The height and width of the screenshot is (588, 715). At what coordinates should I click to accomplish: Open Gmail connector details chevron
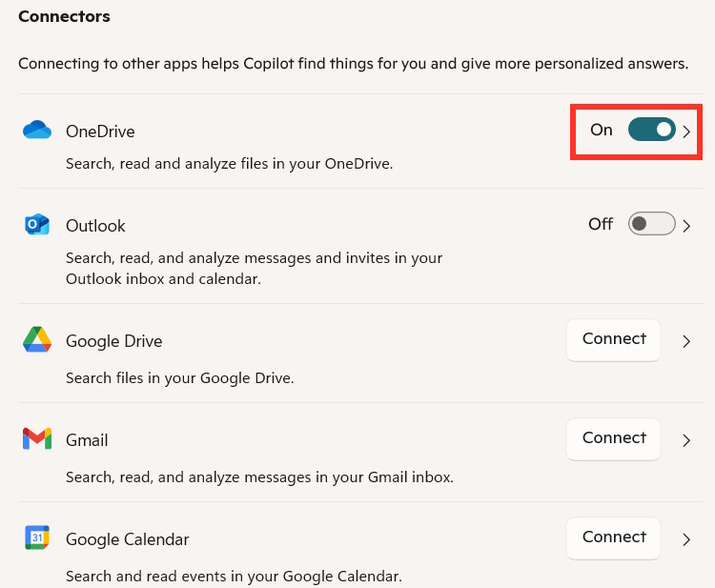click(686, 440)
